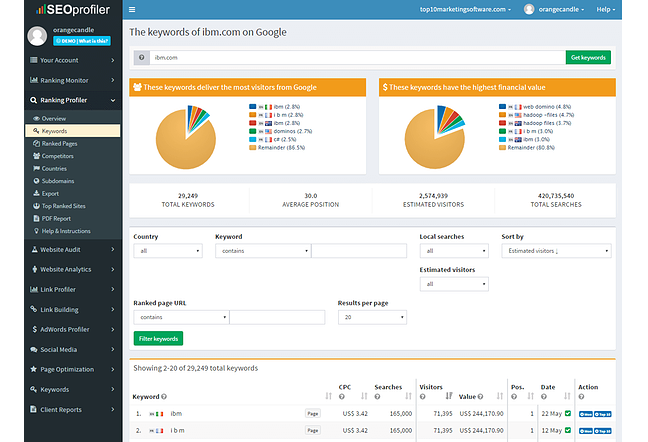Click the Get keywords button
The height and width of the screenshot is (442, 648).
pyautogui.click(x=588, y=57)
